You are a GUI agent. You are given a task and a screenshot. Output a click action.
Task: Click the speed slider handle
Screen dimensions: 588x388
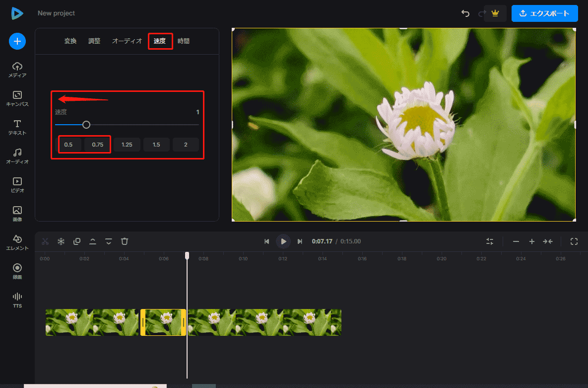coord(86,125)
